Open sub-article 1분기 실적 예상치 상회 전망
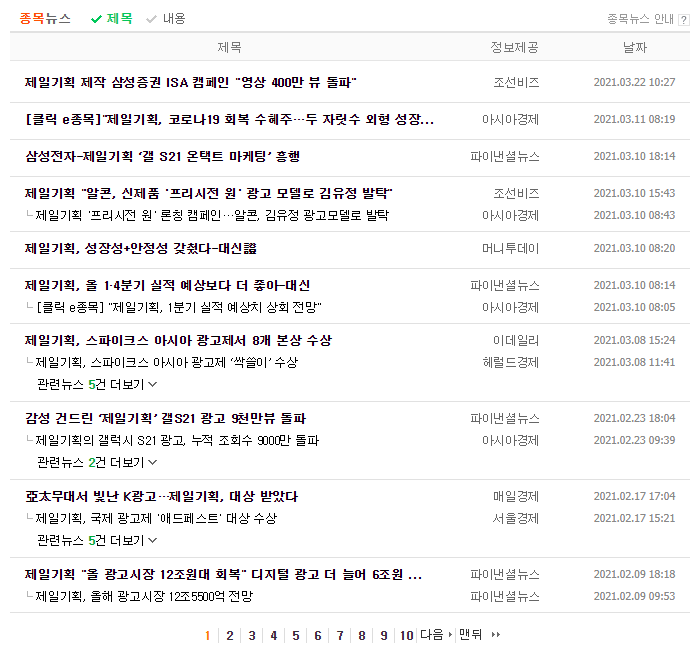This screenshot has width=695, height=653. click(x=179, y=307)
